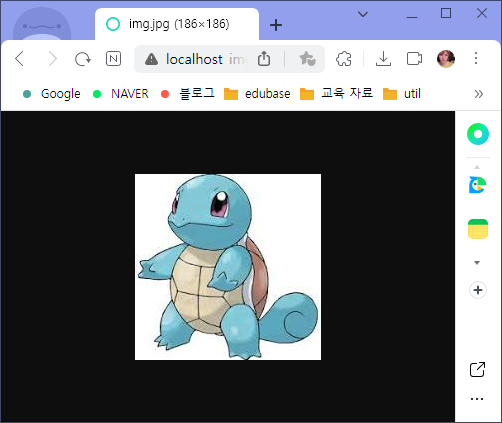
Task: Open the downloads arrow icon
Action: tap(383, 59)
